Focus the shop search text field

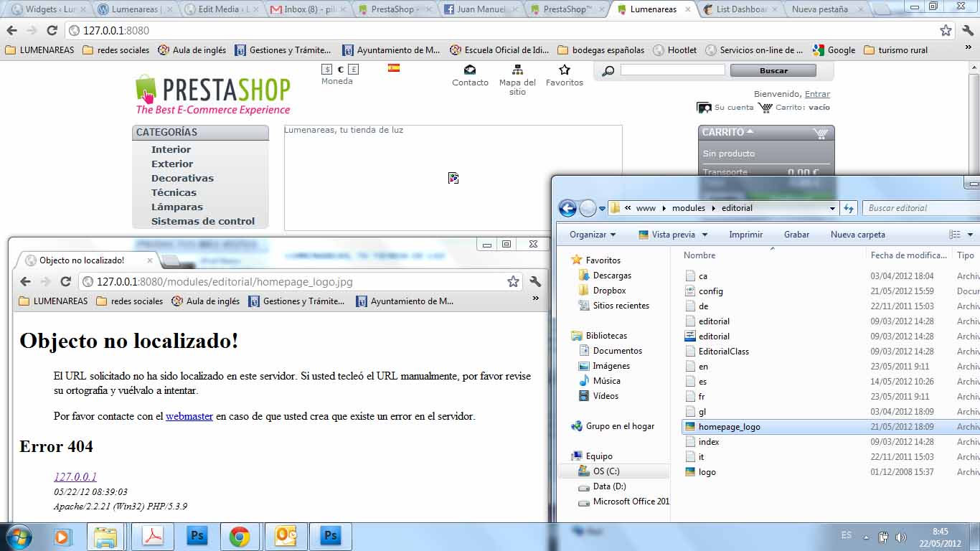point(673,70)
